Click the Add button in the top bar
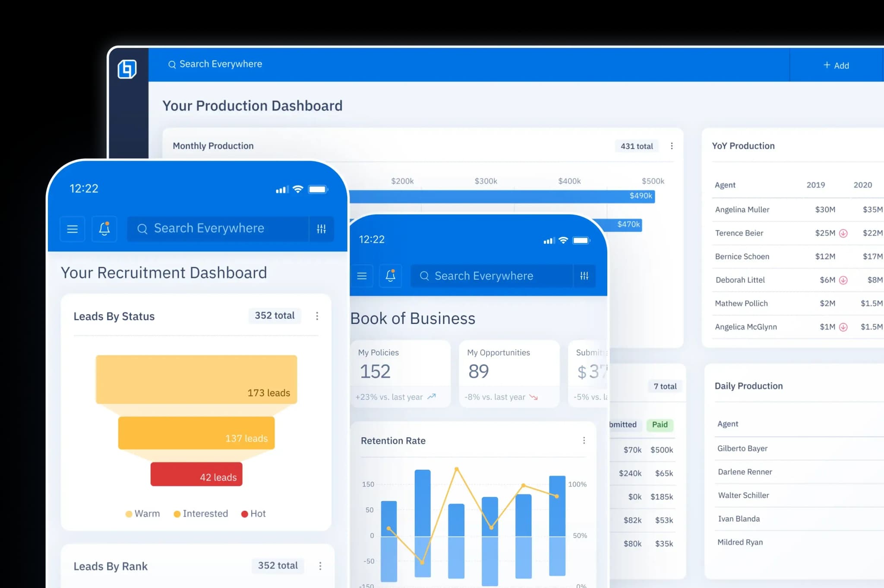The height and width of the screenshot is (588, 884). click(x=836, y=65)
